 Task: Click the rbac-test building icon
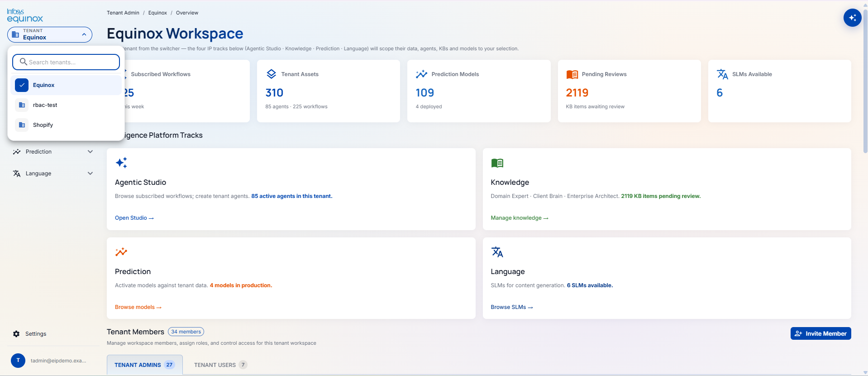(22, 105)
